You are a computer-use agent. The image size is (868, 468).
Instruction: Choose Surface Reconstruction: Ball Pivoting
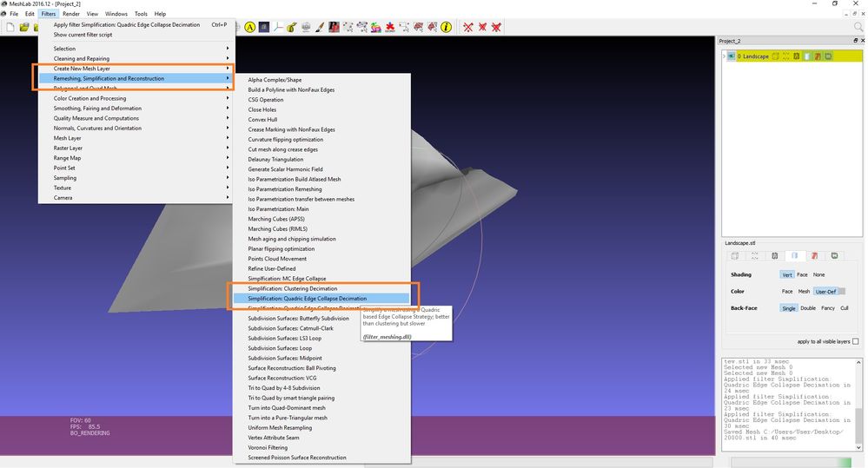(321, 368)
